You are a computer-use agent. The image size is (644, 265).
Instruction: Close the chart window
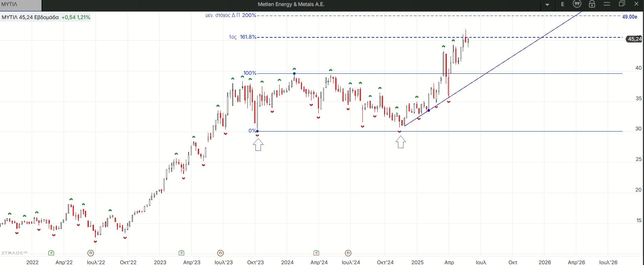[x=637, y=4]
